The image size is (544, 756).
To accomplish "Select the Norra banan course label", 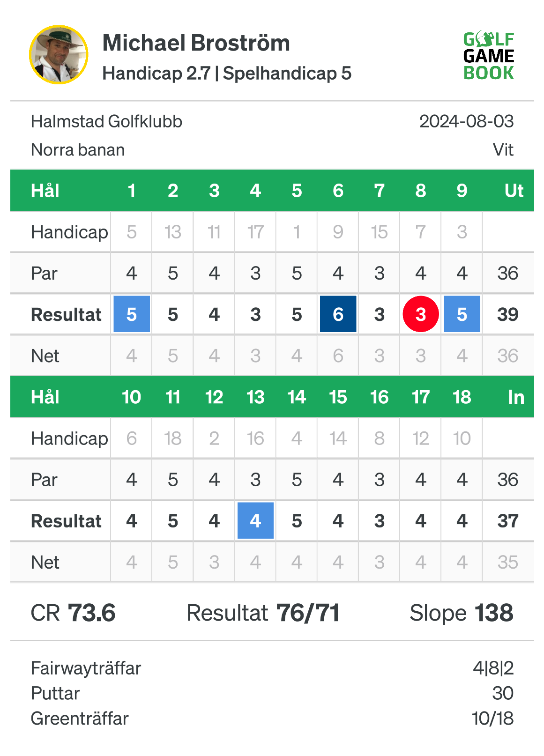I will click(78, 150).
